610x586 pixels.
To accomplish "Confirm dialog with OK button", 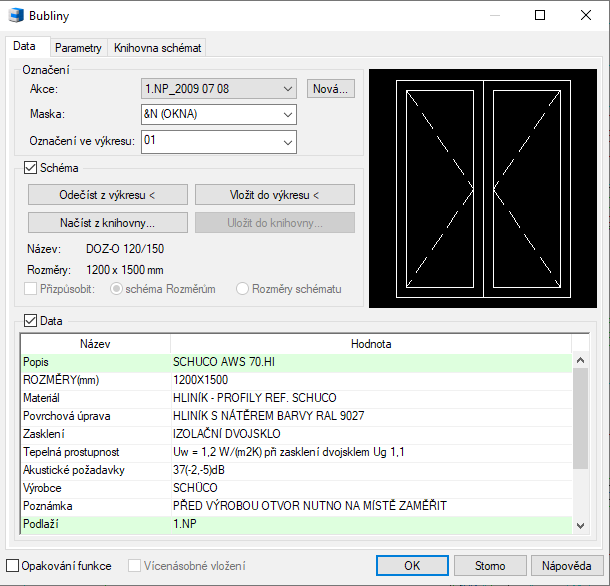I will click(x=412, y=566).
